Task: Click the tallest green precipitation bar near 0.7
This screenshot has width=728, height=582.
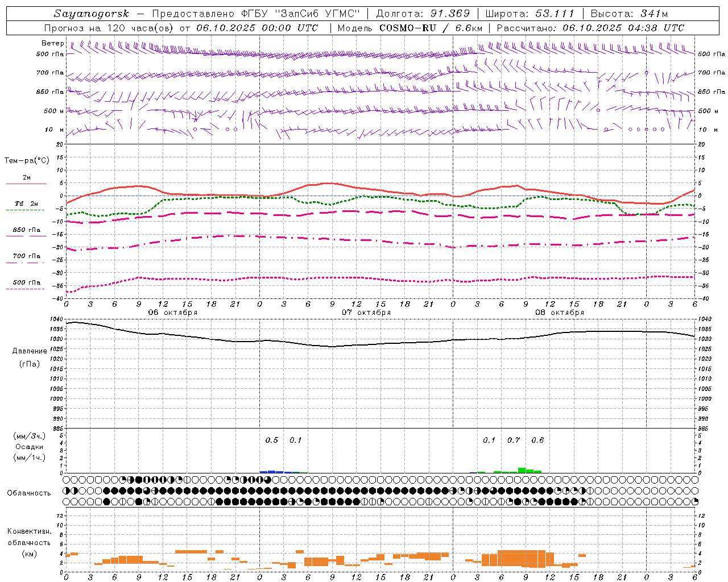Action: 522,470
